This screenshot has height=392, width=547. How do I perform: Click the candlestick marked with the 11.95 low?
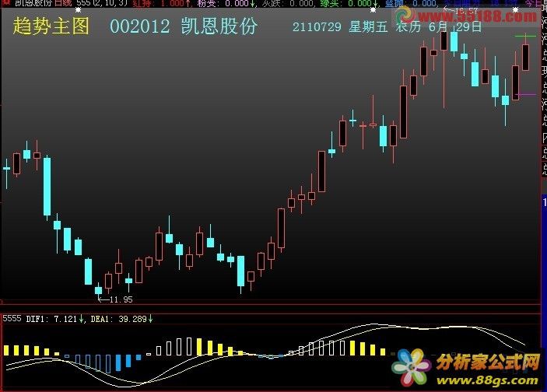click(98, 289)
